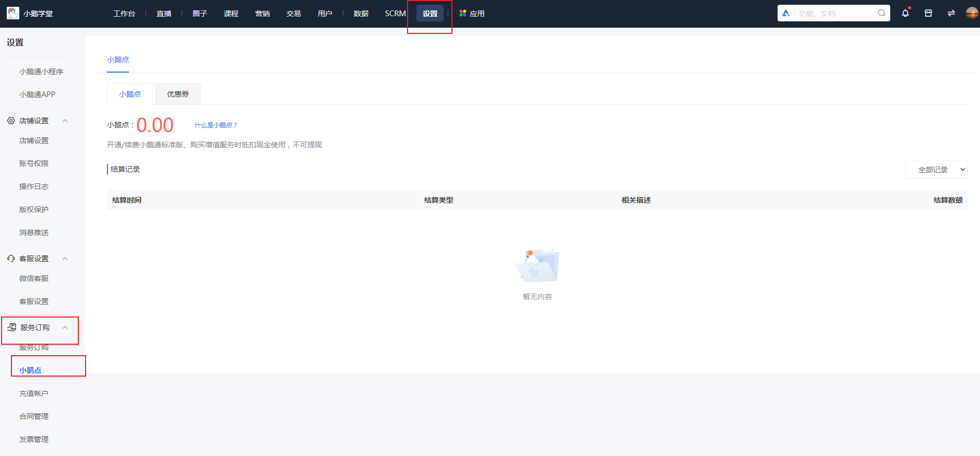Viewport: 980px width, 456px height.
Task: Click the 小鹅学堂 logo icon
Action: pyautogui.click(x=13, y=13)
